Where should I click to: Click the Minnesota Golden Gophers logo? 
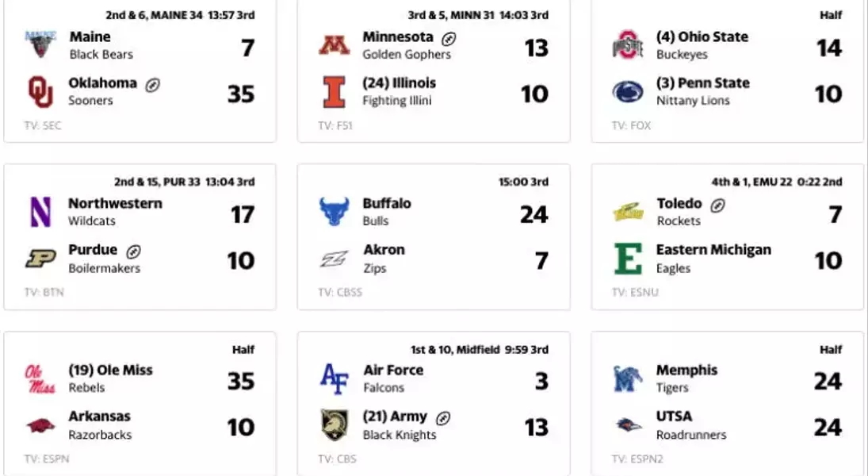334,45
